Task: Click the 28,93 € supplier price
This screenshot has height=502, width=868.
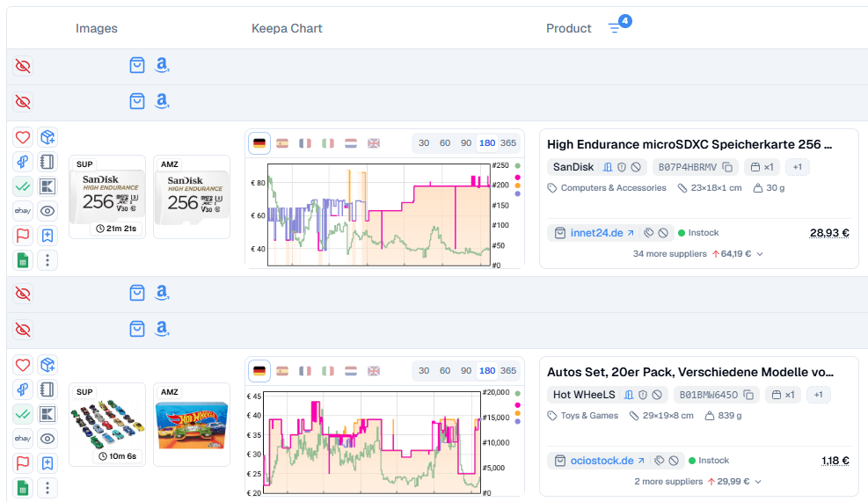Action: point(829,233)
